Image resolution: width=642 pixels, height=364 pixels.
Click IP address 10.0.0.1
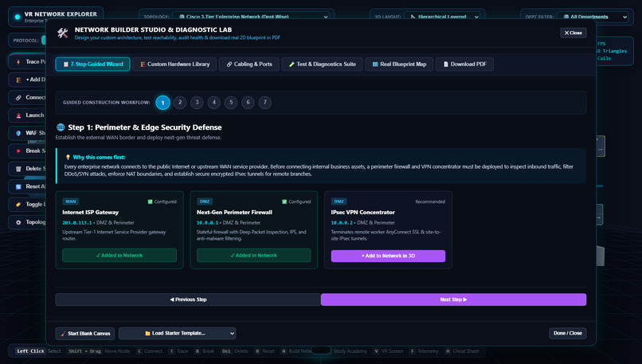(x=207, y=223)
